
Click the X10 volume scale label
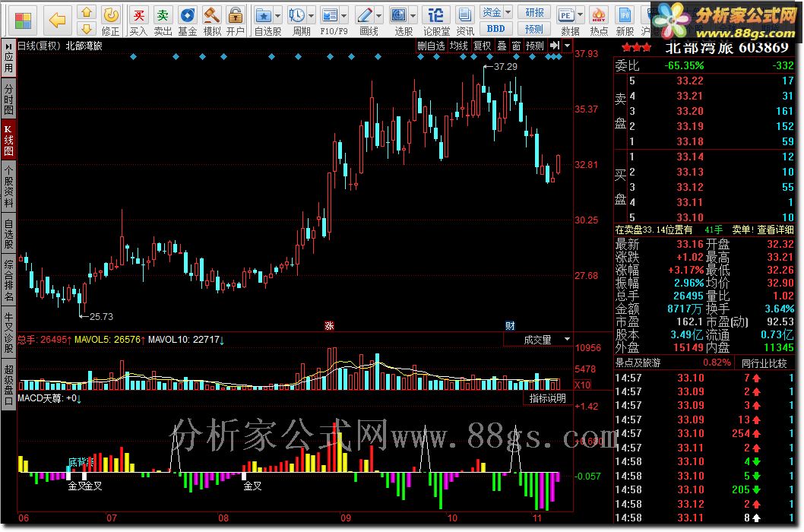click(x=583, y=385)
